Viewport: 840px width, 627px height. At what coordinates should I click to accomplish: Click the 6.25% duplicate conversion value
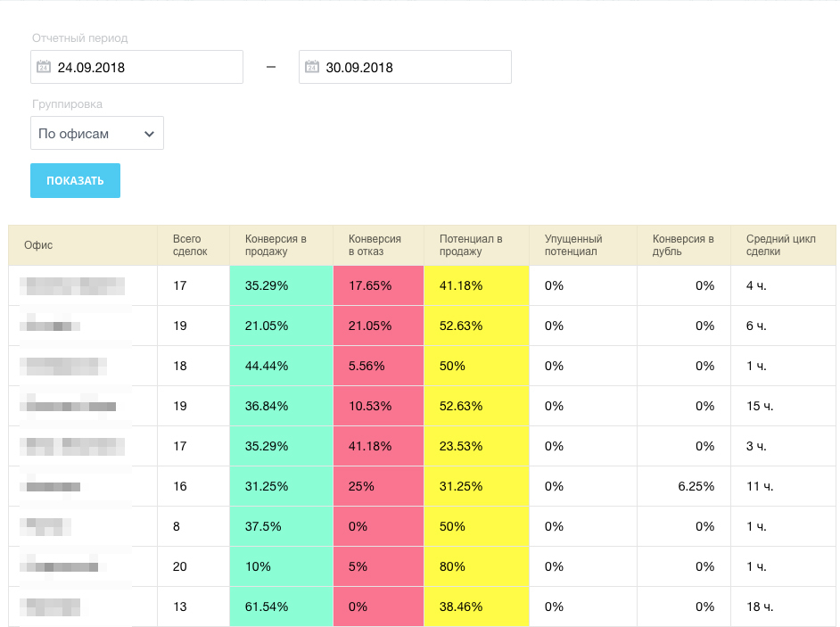tap(696, 487)
